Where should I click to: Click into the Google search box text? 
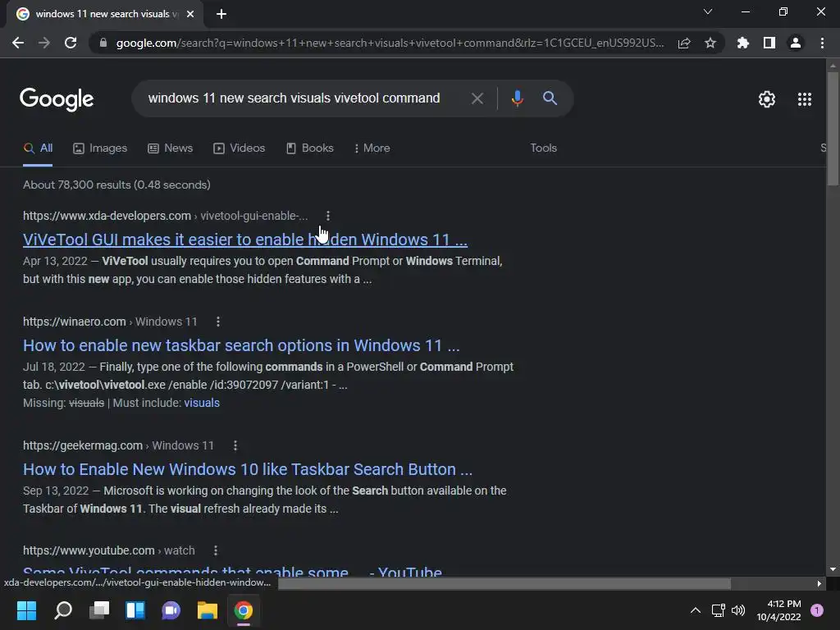coord(294,98)
